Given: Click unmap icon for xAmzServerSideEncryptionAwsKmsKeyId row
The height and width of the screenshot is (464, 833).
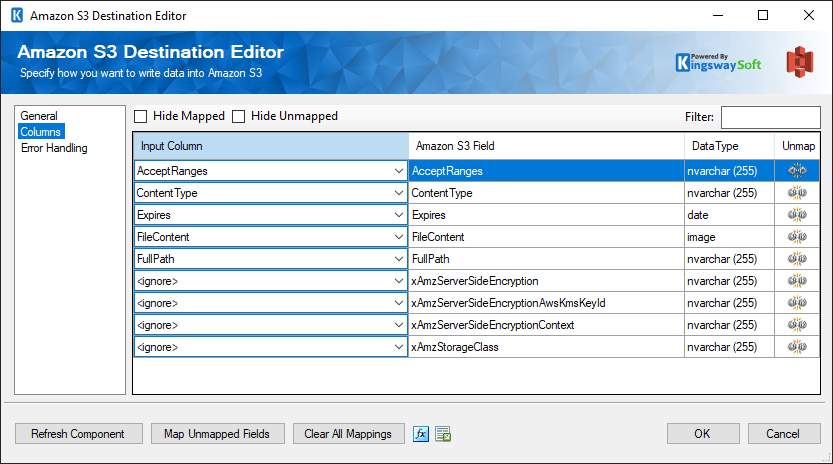Looking at the screenshot, I should (x=797, y=303).
